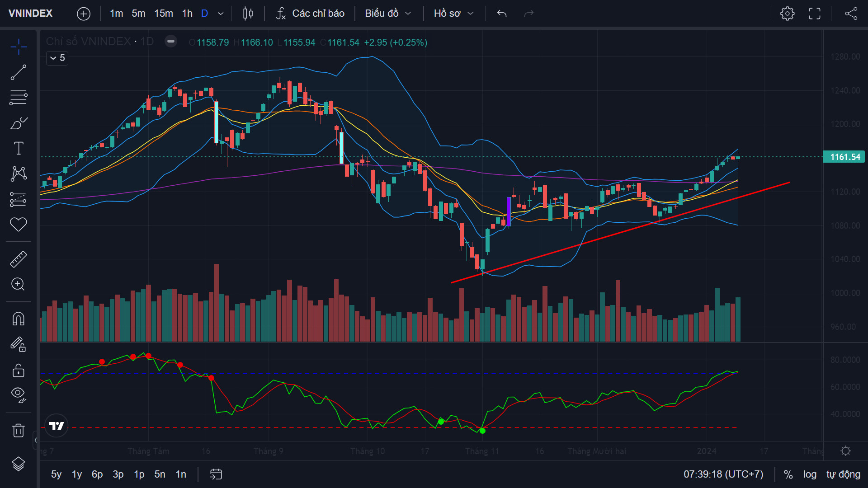The height and width of the screenshot is (488, 868).
Task: Open the candlestick chart style icon
Action: [248, 14]
